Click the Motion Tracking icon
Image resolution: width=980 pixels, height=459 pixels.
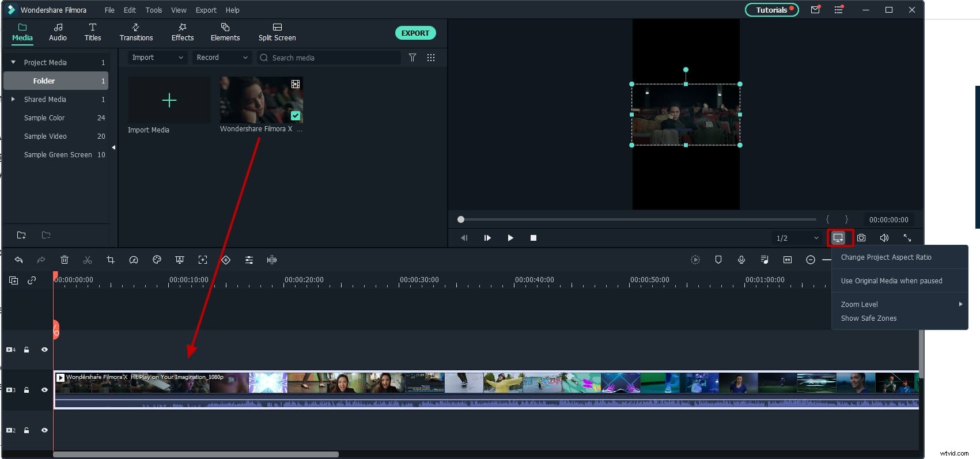pyautogui.click(x=203, y=260)
